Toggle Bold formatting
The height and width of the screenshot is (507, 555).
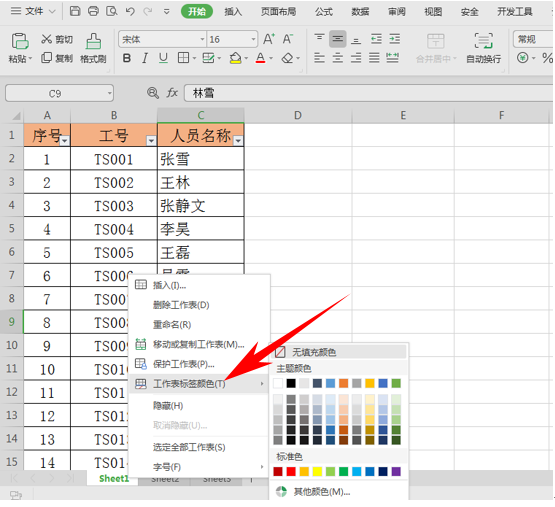click(126, 58)
